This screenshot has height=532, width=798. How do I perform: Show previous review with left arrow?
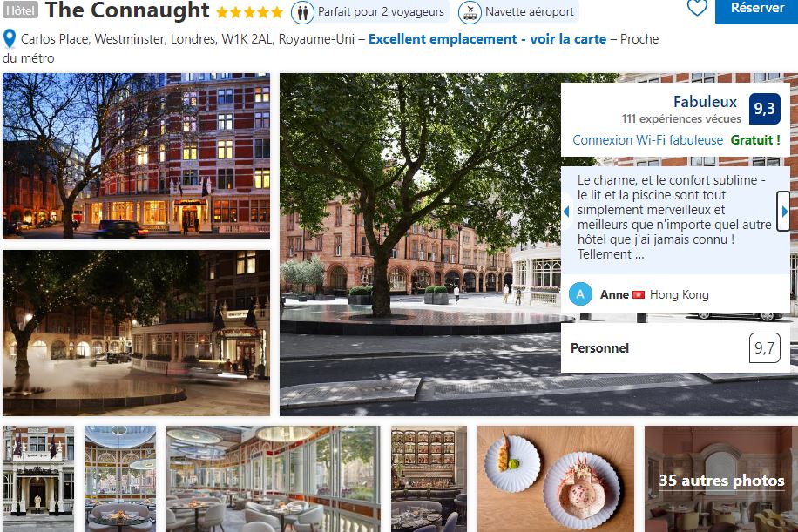566,211
